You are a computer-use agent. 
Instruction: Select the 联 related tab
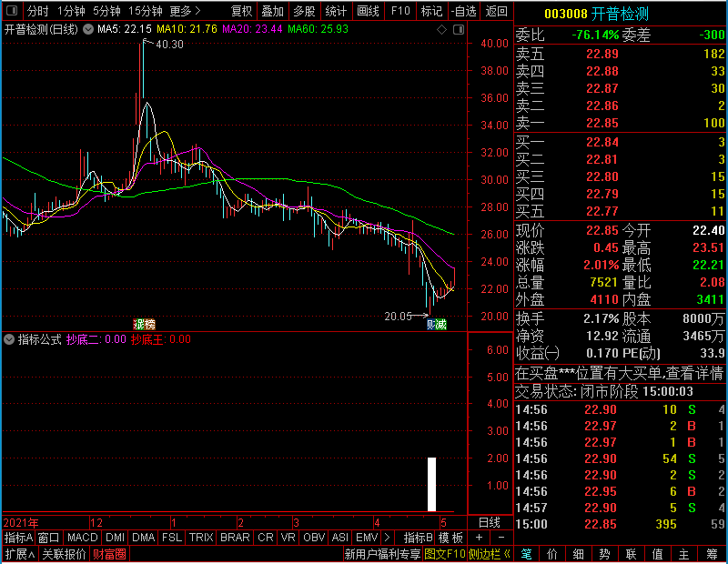tap(631, 554)
